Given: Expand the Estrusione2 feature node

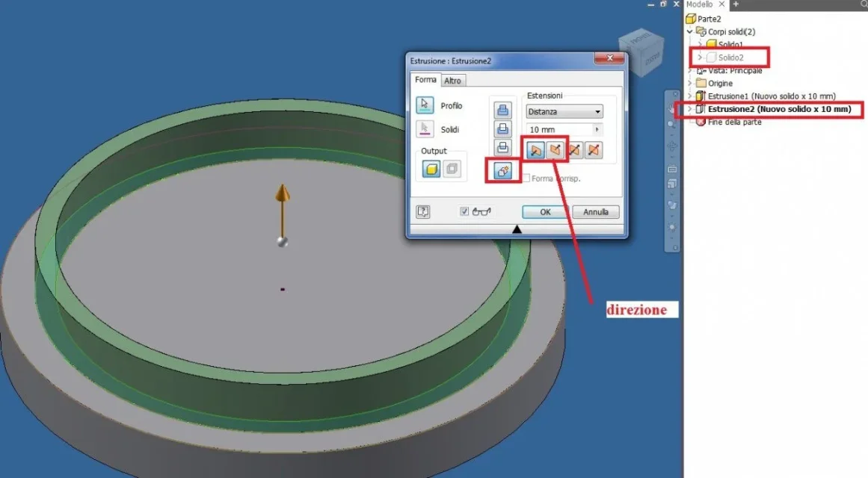Looking at the screenshot, I should (x=690, y=109).
